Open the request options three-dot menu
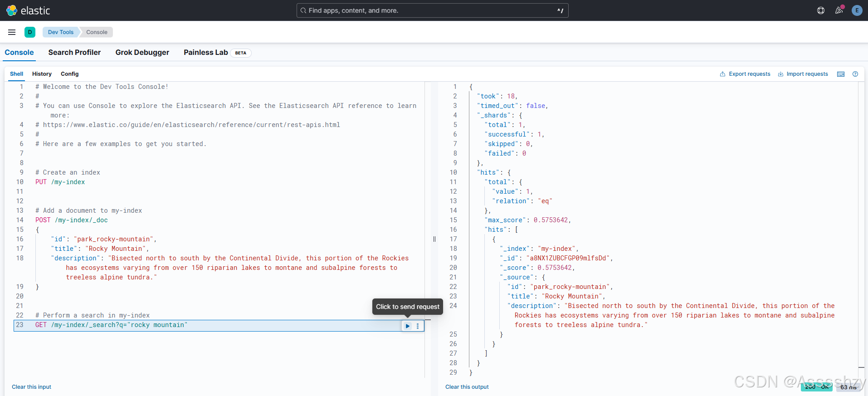The height and width of the screenshot is (396, 868). coord(418,326)
